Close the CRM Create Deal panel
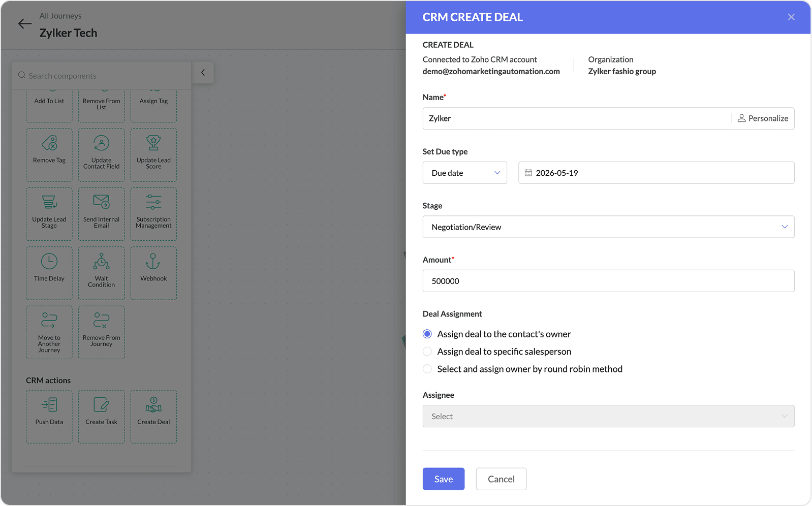The height and width of the screenshot is (506, 812). click(x=791, y=17)
